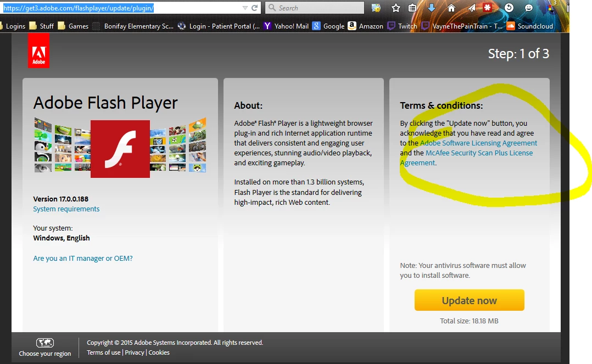Screen dimensions: 592x364
Task: Open the Twitch bookmark
Action: pyautogui.click(x=403, y=26)
